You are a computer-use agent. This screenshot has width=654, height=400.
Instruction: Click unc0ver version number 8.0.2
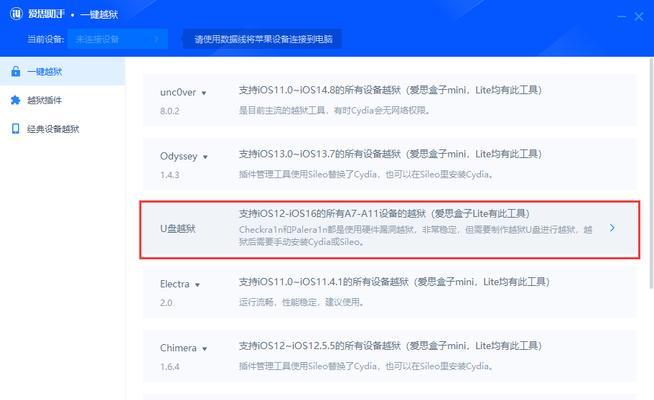tap(169, 111)
